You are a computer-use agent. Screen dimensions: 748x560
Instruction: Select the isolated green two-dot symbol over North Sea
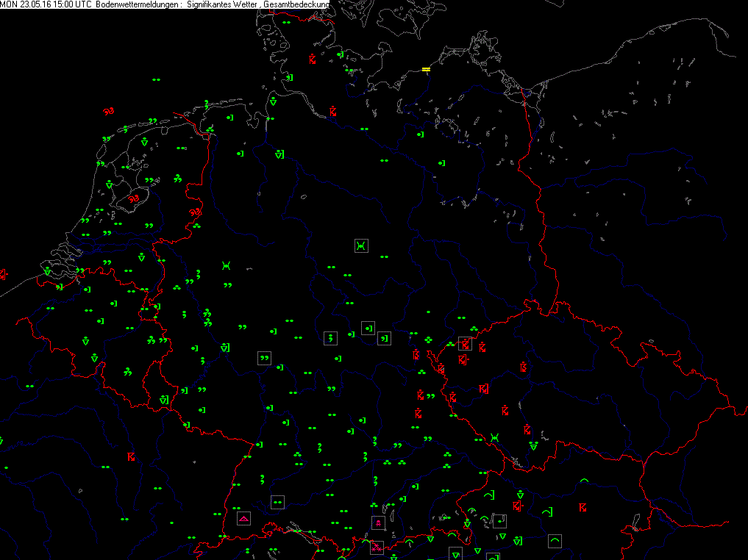coord(155,79)
